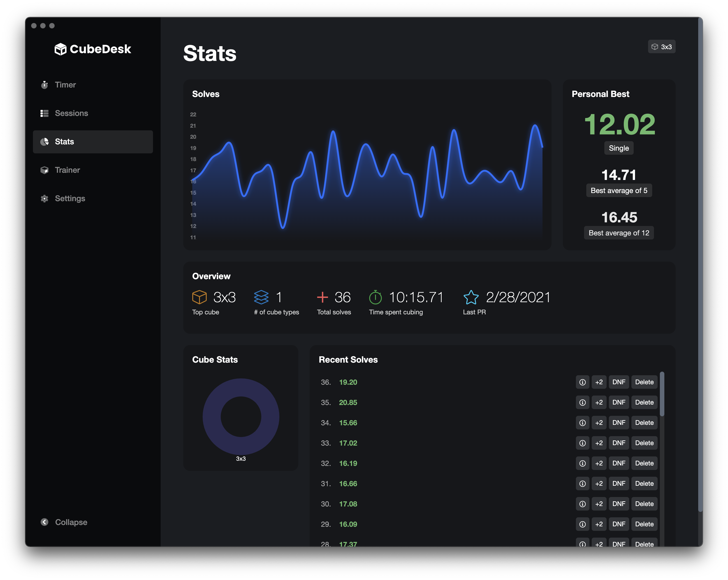Mark solve 30 as DNF
This screenshot has height=580, width=728.
coord(619,504)
